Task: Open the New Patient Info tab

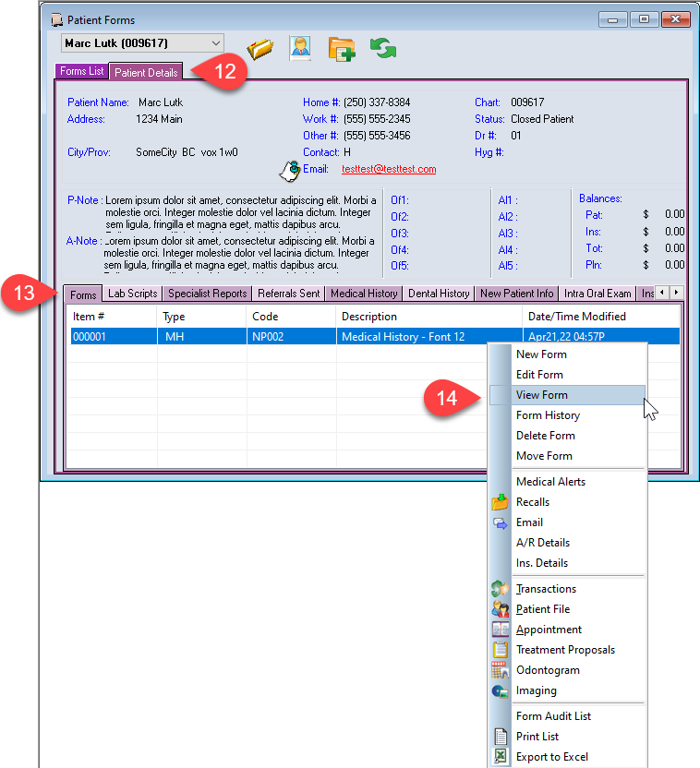Action: coord(516,294)
